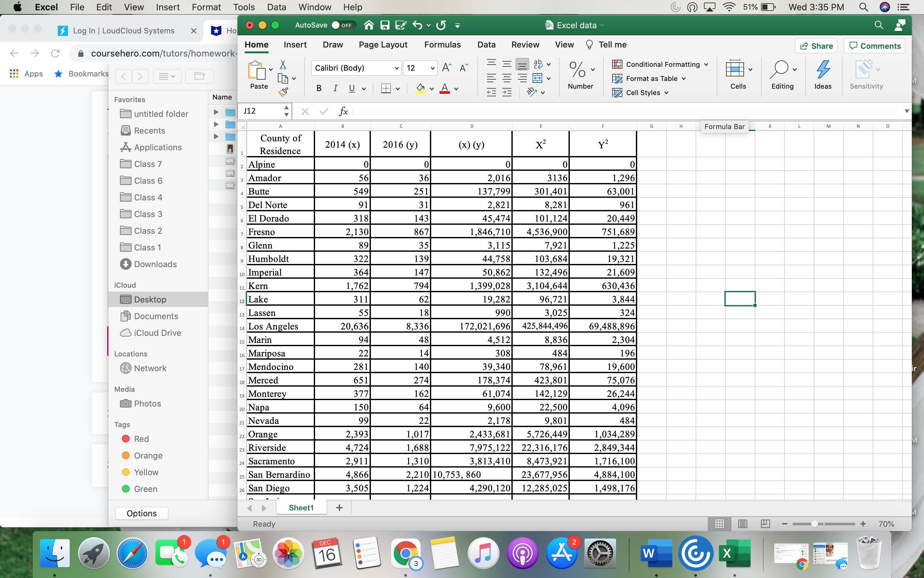Screen dimensions: 924x578
Task: Click the Redo icon
Action: click(441, 25)
